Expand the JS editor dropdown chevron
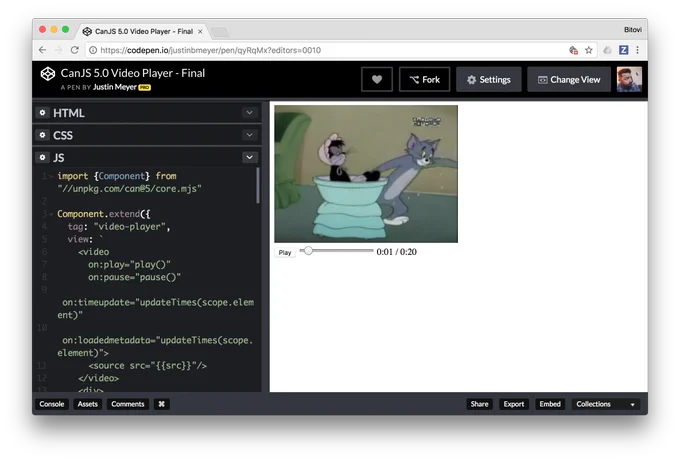The width and height of the screenshot is (680, 461). point(249,157)
